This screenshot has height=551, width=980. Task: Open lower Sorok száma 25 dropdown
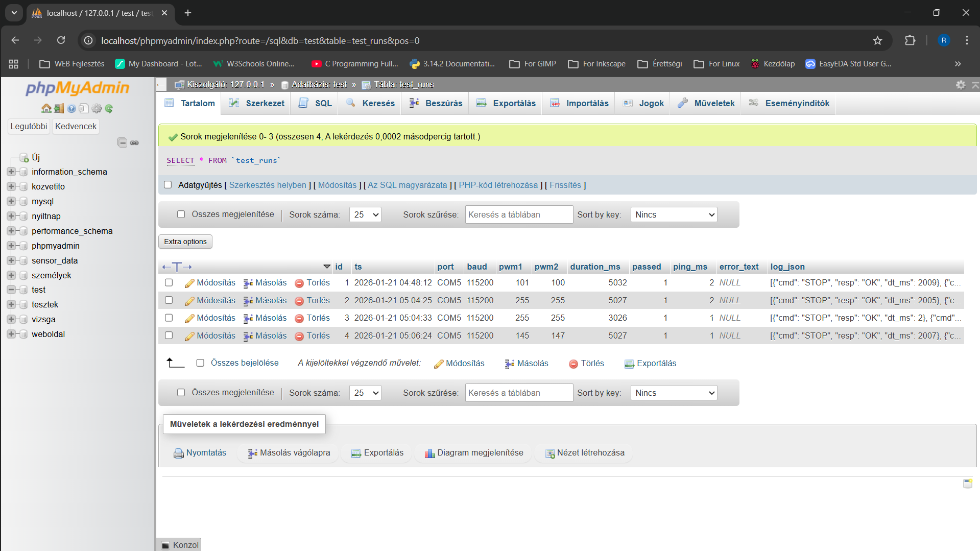[365, 393]
